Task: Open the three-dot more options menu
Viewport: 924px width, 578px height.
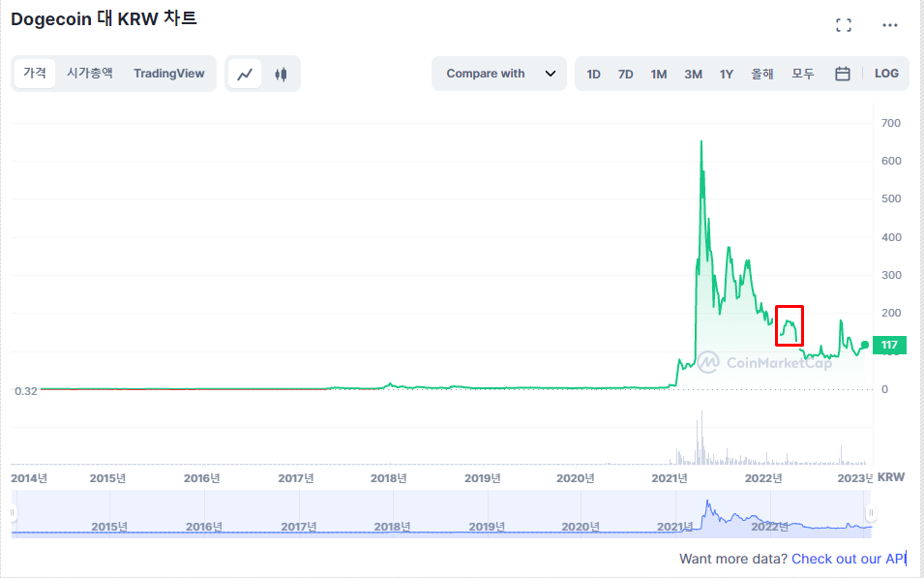Action: (x=890, y=25)
